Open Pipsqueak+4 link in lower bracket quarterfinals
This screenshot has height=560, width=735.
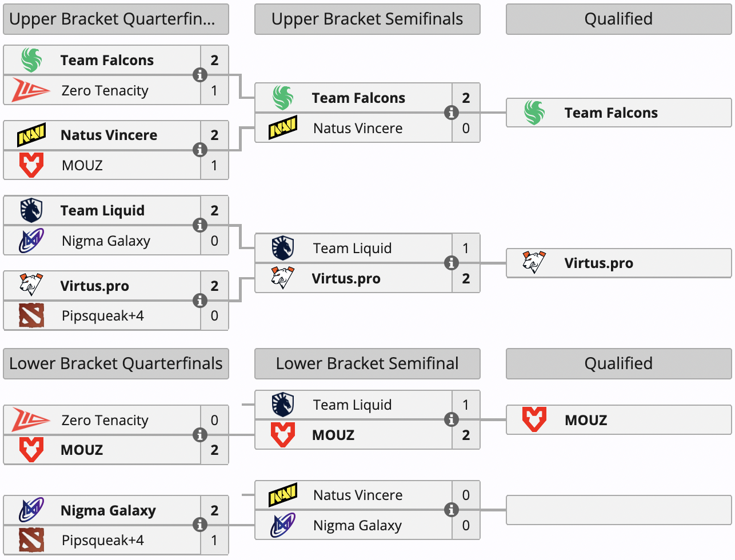point(103,540)
